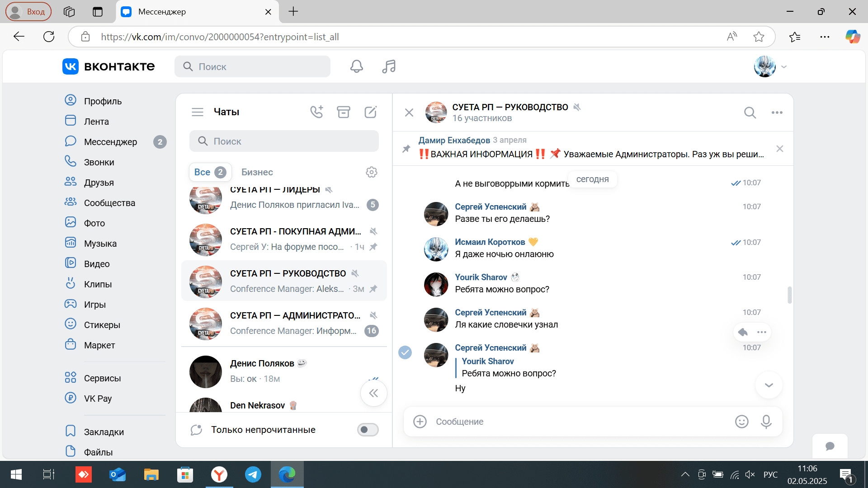Open Мессенджер in left sidebar
This screenshot has width=868, height=488.
pos(110,142)
